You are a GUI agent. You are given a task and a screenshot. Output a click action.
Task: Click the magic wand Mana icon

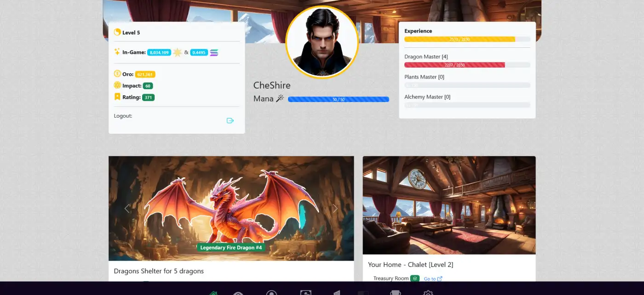click(280, 99)
